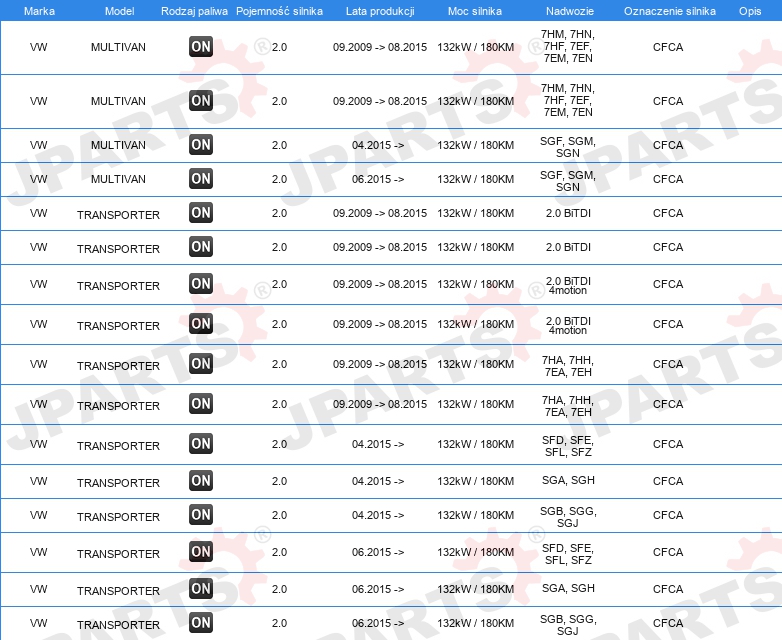
Task: Click 132kW / 180KM in 04.2015 SGA, SGH row
Action: (476, 481)
